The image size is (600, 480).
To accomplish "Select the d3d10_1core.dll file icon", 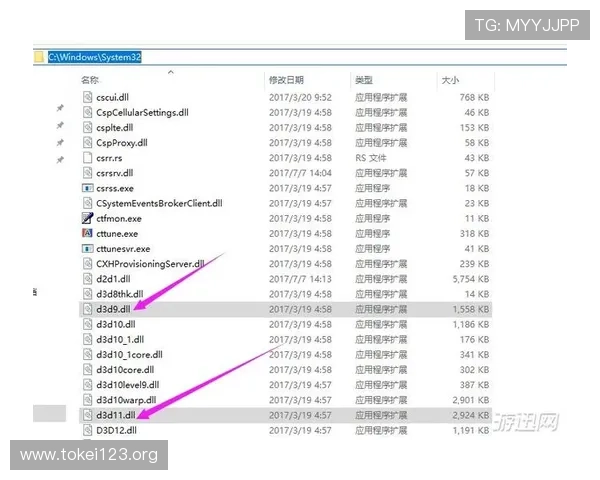I will click(x=88, y=354).
